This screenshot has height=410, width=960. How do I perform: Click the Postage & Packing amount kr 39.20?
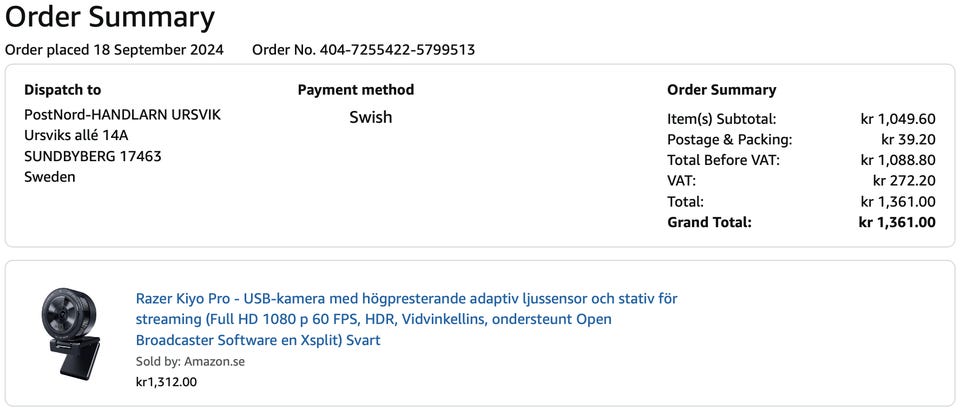click(x=907, y=140)
